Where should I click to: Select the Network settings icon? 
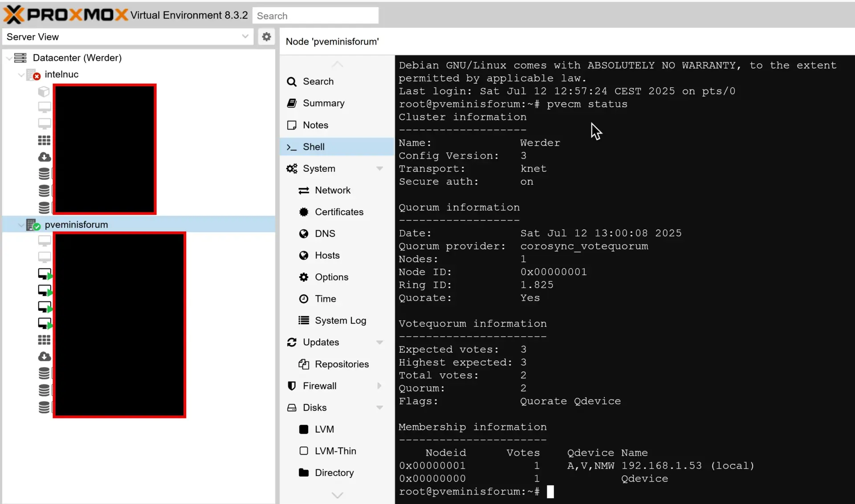pyautogui.click(x=304, y=190)
